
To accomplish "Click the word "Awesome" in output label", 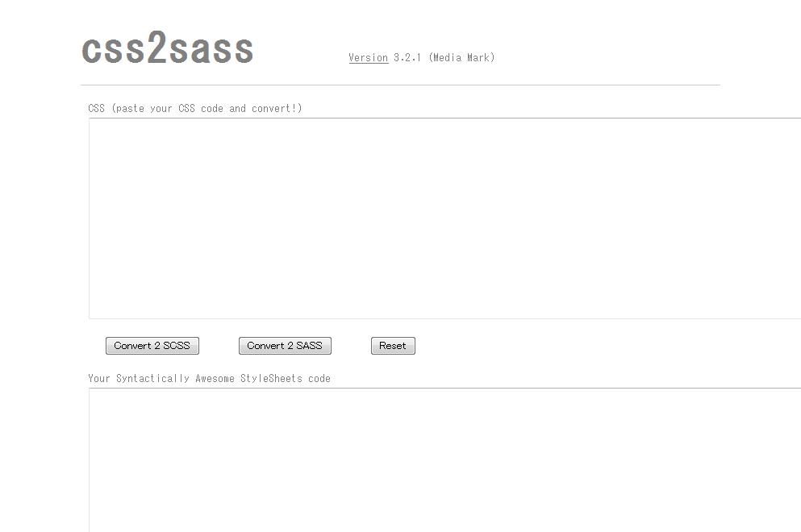I will (215, 378).
